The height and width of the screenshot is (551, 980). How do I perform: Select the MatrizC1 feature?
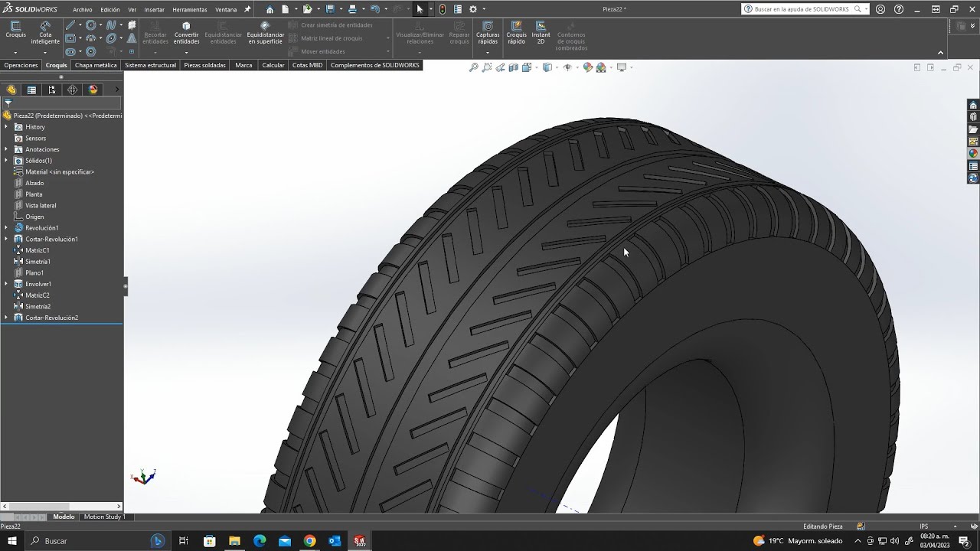pos(37,250)
